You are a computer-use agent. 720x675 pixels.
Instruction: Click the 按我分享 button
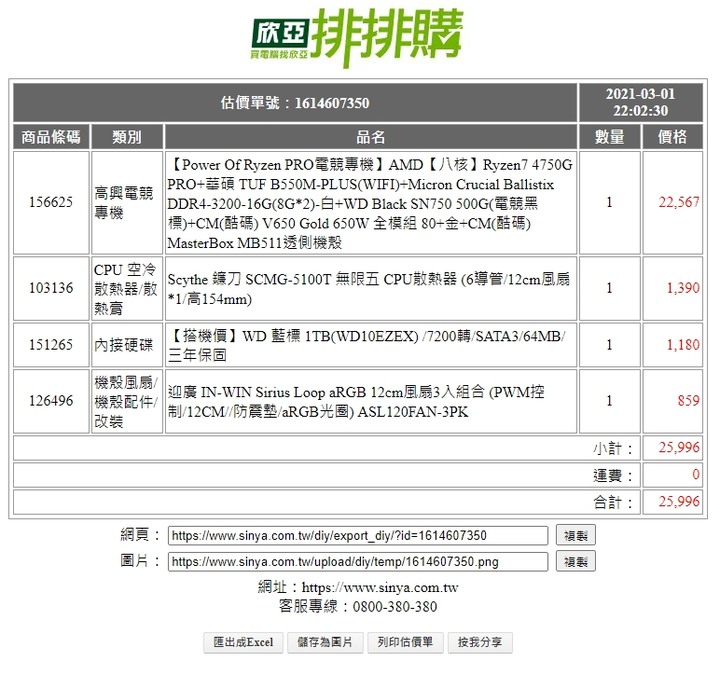pos(480,642)
